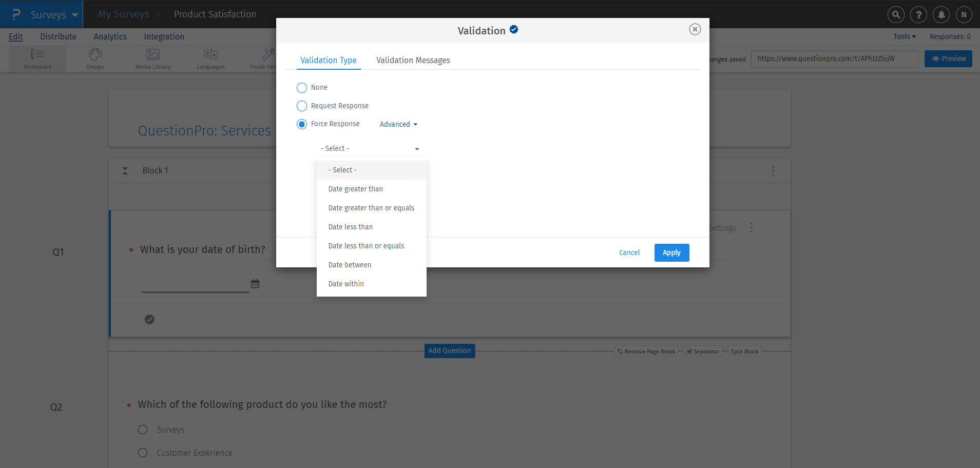Select the Workspace icon
The width and height of the screenshot is (980, 468).
click(37, 58)
